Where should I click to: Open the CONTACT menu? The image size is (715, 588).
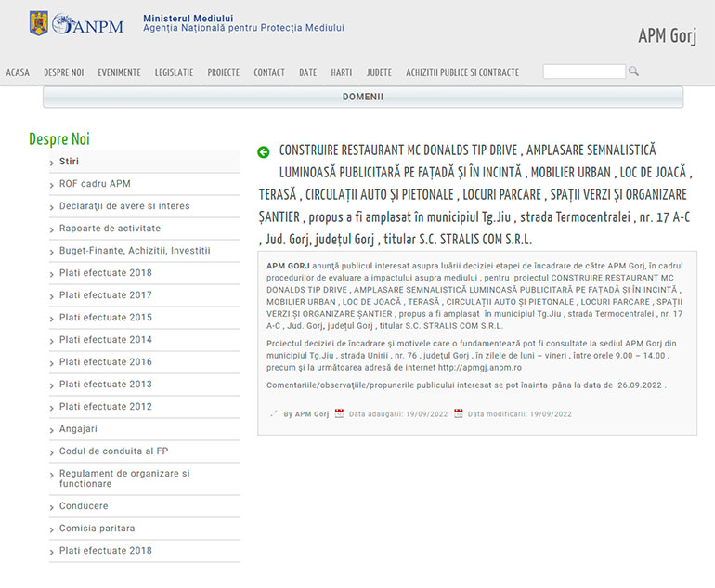269,72
